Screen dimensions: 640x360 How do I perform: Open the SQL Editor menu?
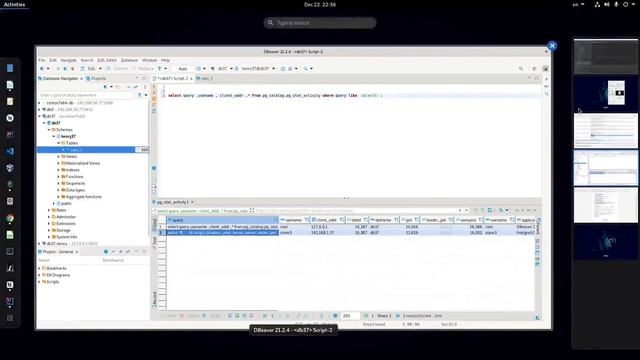pyautogui.click(x=107, y=60)
